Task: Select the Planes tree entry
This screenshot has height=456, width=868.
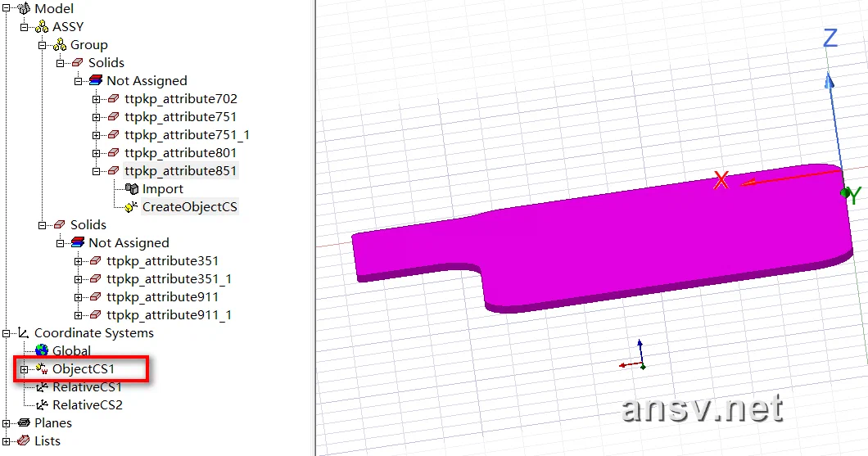Action: pyautogui.click(x=53, y=422)
